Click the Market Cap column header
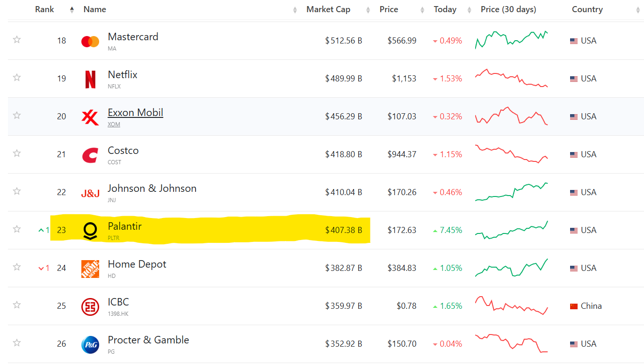The image size is (644, 364). coord(328,9)
